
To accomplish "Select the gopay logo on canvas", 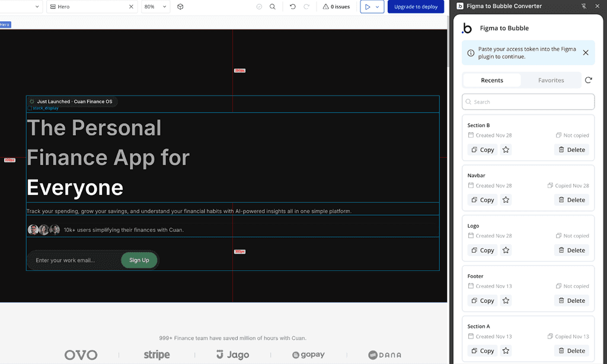I will [308, 355].
